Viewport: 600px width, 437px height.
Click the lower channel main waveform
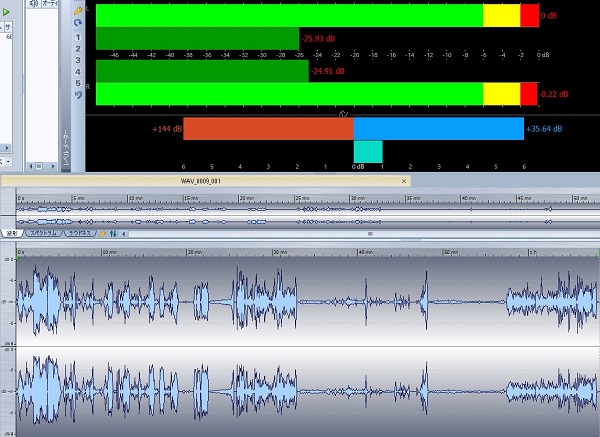coord(308,392)
